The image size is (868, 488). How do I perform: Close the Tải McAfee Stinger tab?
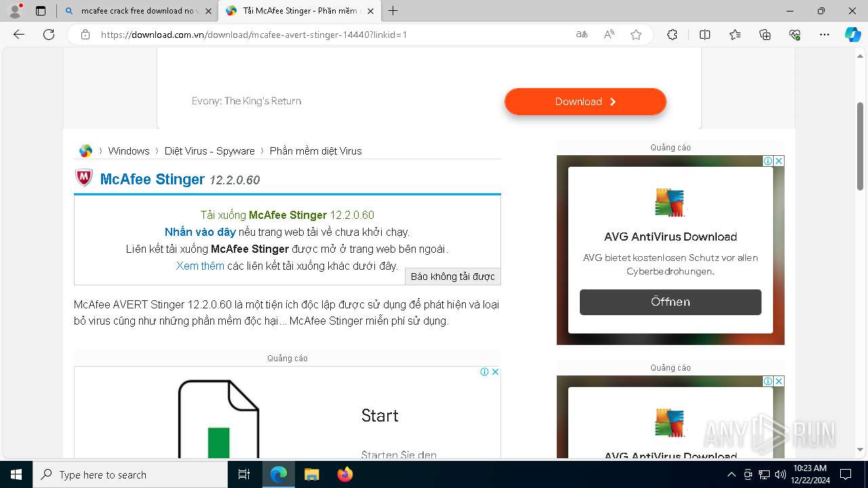[x=370, y=11]
